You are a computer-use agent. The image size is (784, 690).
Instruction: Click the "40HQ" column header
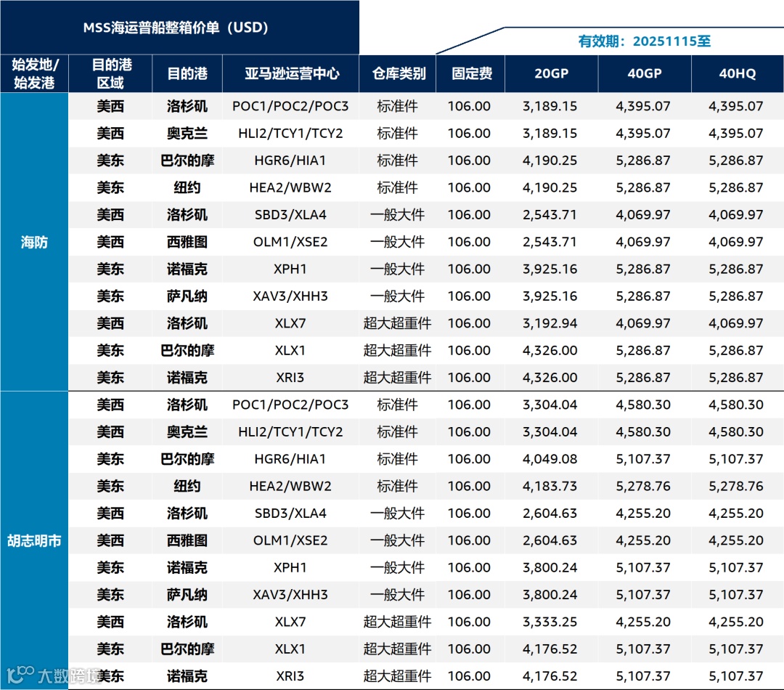coord(738,73)
